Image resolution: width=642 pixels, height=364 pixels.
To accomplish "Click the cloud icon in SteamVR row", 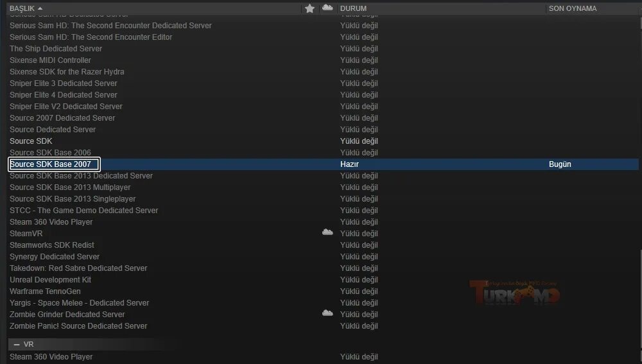I will click(327, 232).
